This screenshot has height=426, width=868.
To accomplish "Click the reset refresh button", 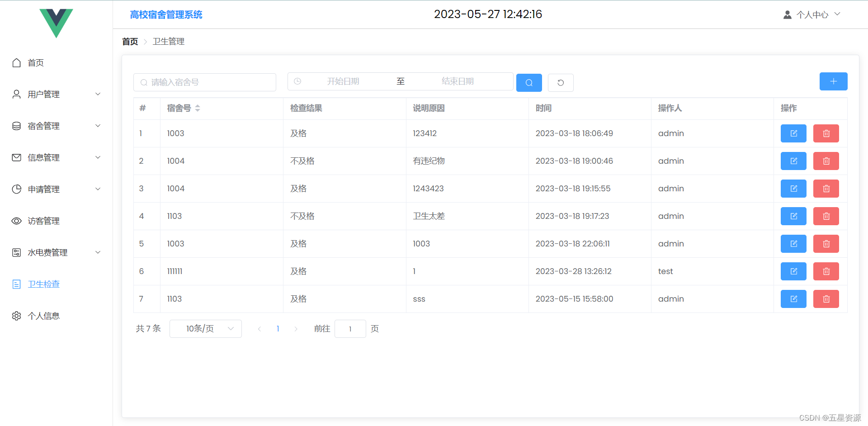I will [561, 83].
